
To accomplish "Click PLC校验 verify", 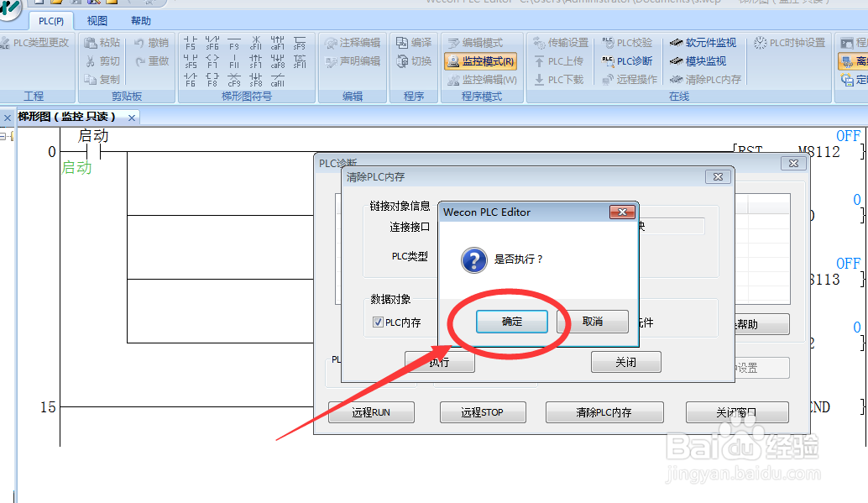I will [627, 43].
